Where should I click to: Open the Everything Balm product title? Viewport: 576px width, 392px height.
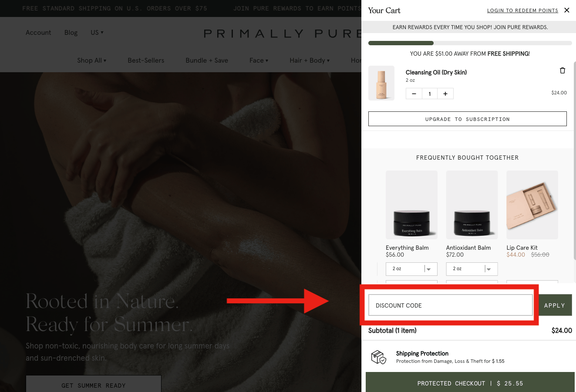coord(407,248)
